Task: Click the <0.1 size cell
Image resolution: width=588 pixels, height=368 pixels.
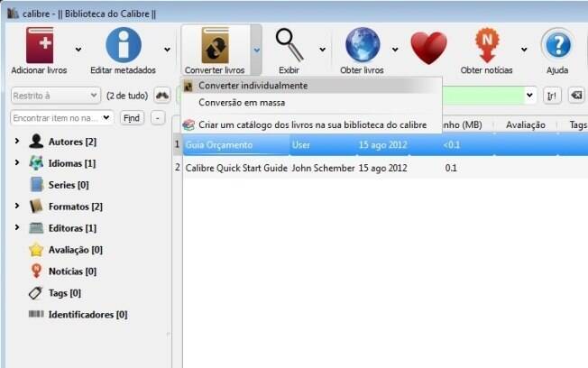Action: [452, 145]
